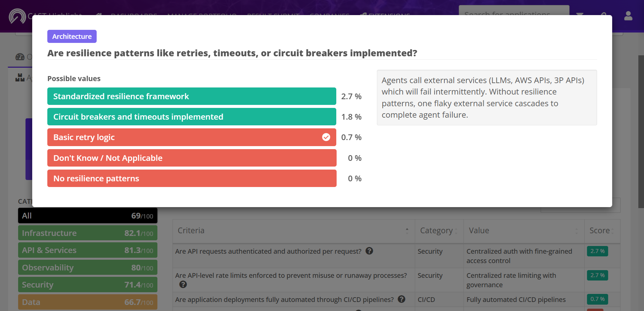Click help icon beside CI/CD pipelines question
Image resolution: width=644 pixels, height=311 pixels.
pos(401,299)
